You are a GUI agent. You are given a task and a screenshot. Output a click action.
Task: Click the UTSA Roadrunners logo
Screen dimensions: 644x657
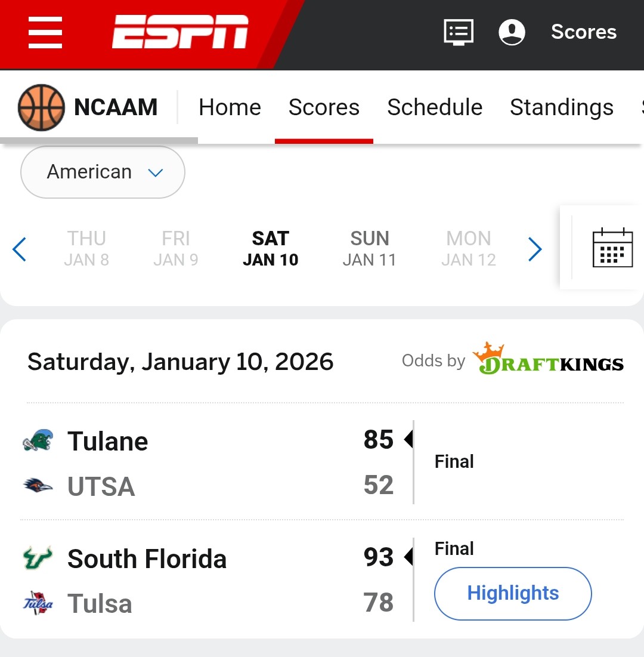(38, 486)
